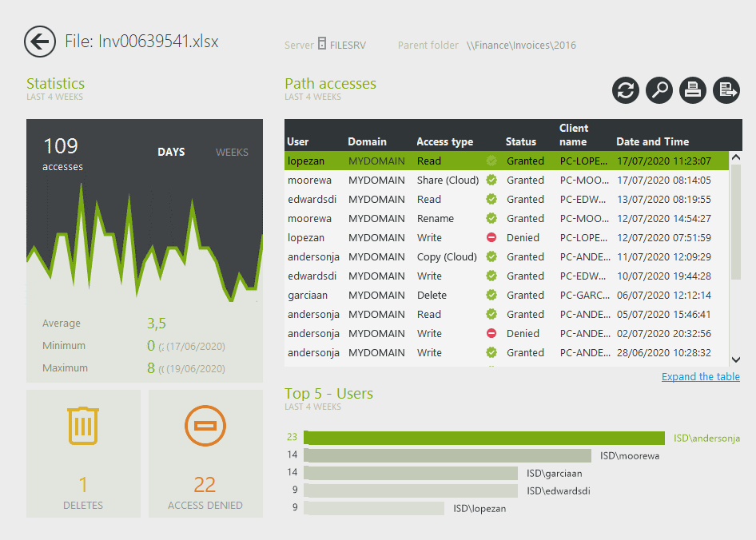The height and width of the screenshot is (540, 756).
Task: Sort table by Date and Time header
Action: coord(652,141)
